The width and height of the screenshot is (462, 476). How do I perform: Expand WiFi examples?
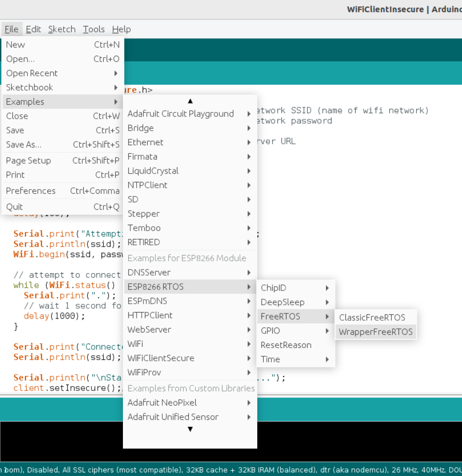[x=190, y=344]
